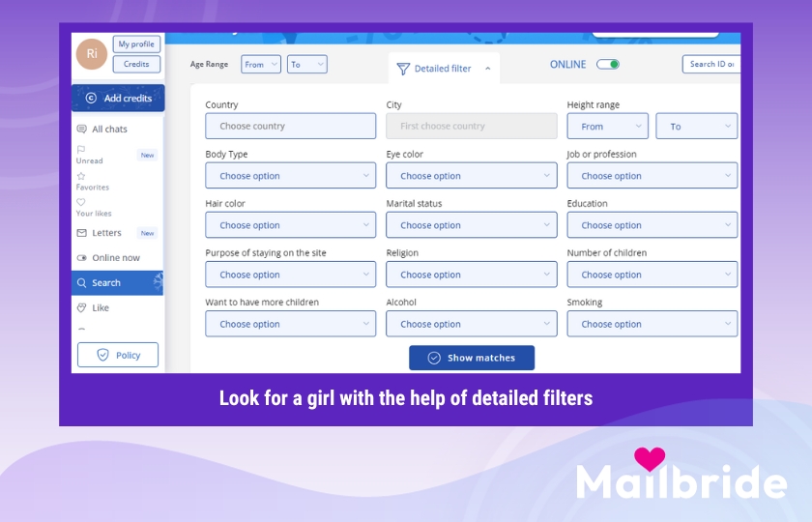Open Want to have more children dropdown
The height and width of the screenshot is (522, 812).
291,324
